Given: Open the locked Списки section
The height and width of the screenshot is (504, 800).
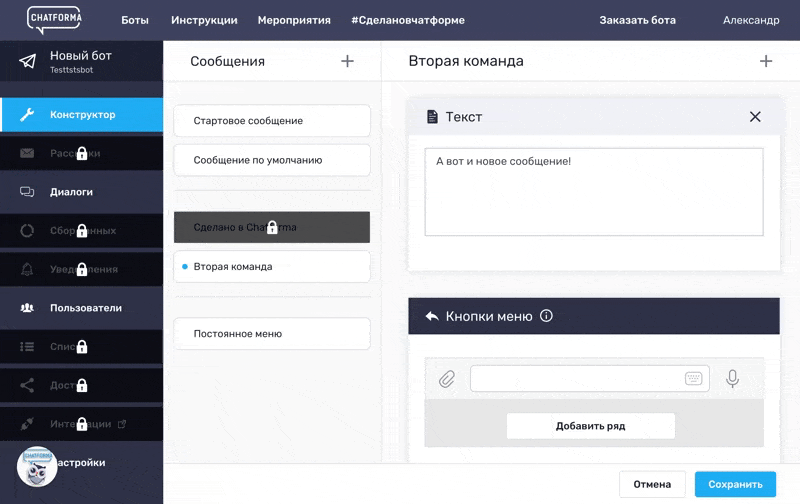Looking at the screenshot, I should tap(82, 347).
